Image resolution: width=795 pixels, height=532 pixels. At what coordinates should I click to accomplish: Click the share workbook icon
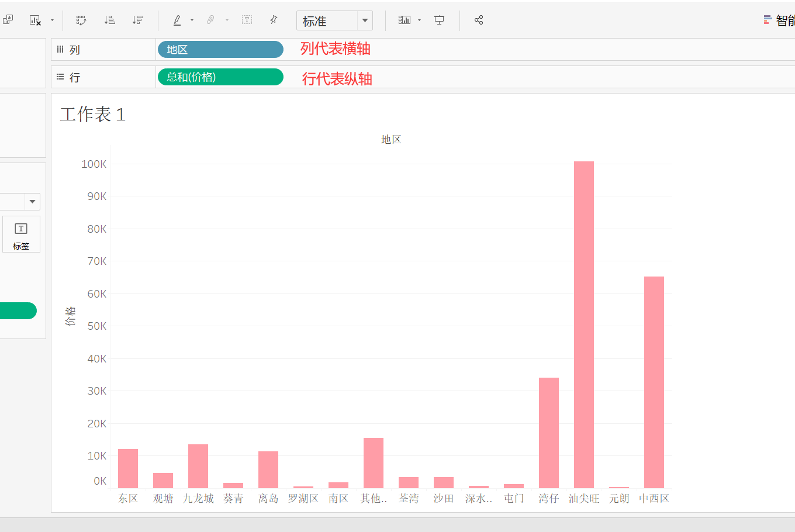click(x=479, y=20)
